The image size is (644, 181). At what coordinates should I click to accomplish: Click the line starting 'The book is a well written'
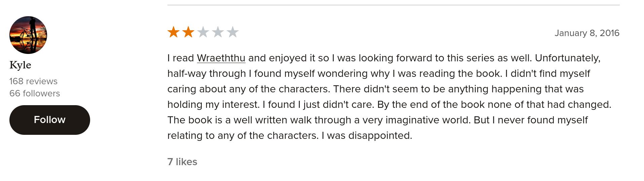[377, 120]
